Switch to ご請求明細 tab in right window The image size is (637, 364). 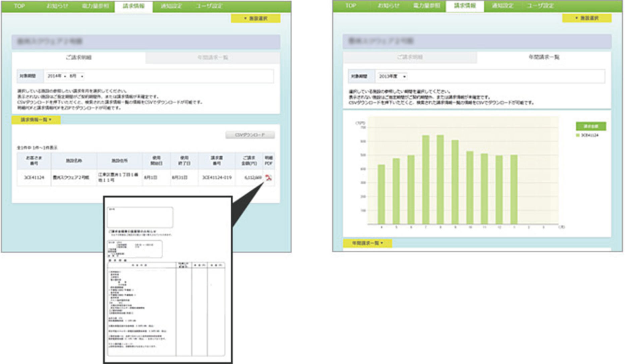[x=410, y=57]
